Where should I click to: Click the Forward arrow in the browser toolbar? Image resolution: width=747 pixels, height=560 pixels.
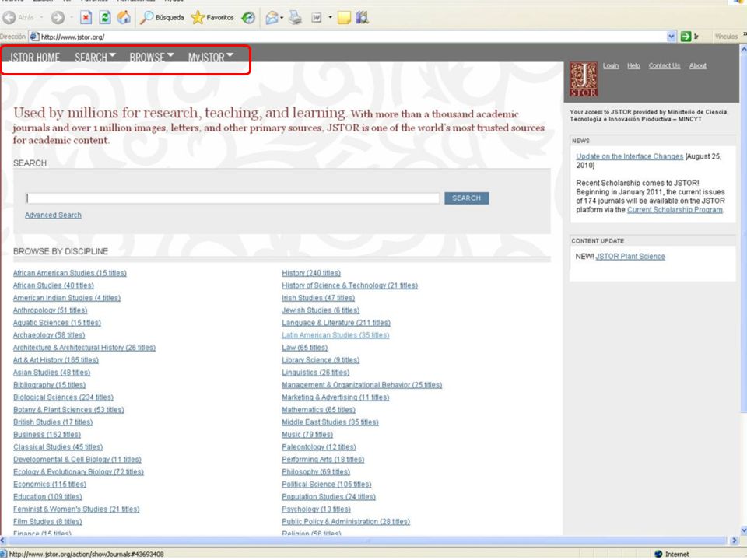click(x=58, y=18)
